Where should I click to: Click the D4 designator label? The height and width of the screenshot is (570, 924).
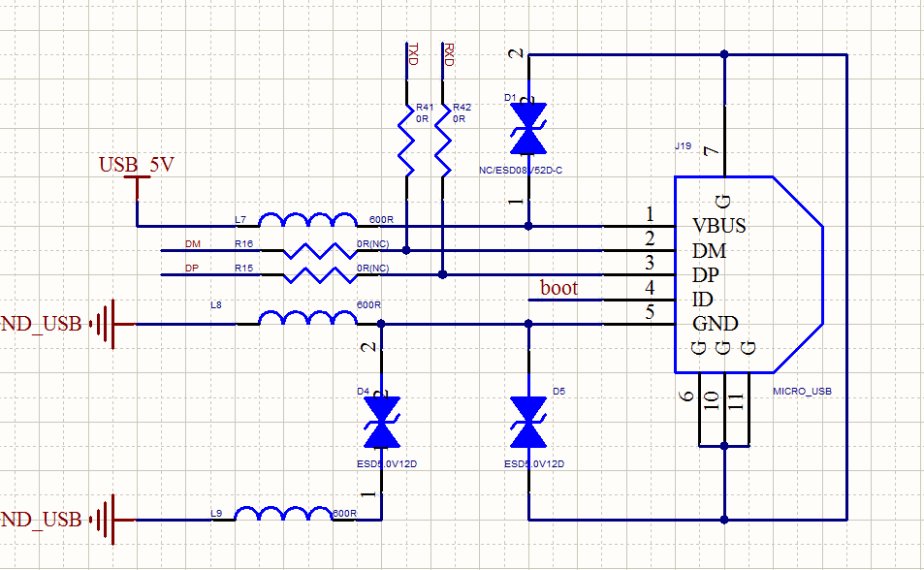(363, 391)
